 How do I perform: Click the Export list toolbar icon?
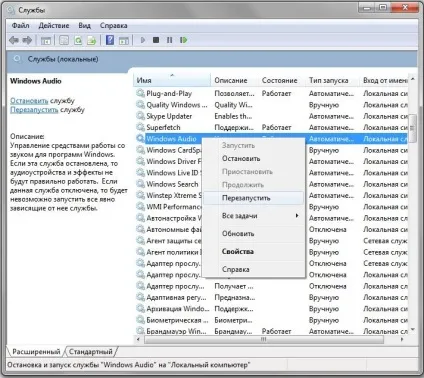coord(91,41)
